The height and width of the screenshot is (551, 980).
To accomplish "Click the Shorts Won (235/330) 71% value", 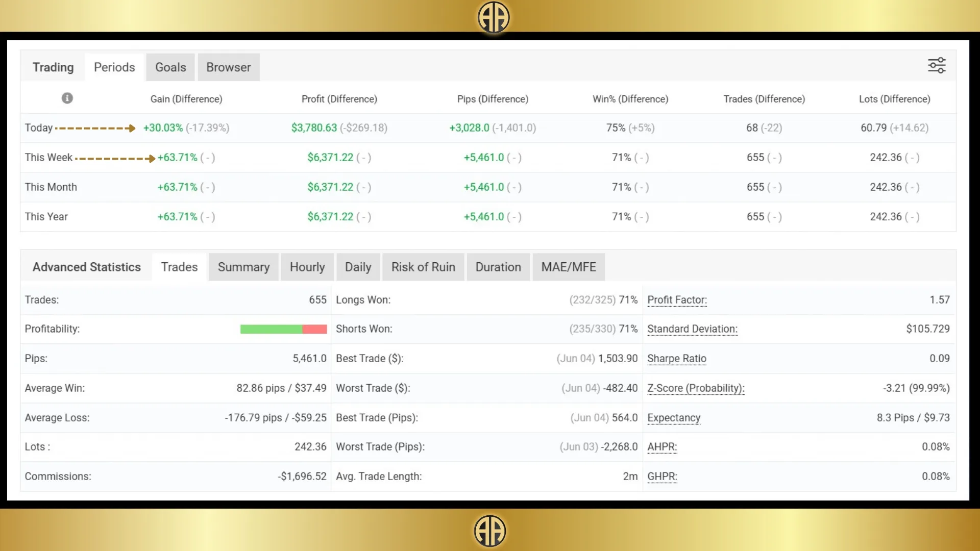I will coord(603,329).
